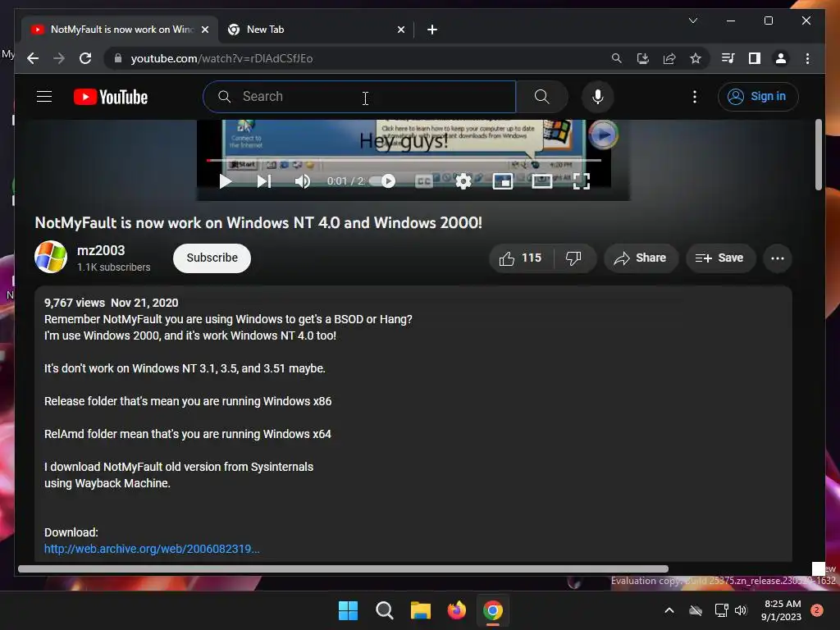
Task: Open the Chrome three-dot menu
Action: pos(807,58)
